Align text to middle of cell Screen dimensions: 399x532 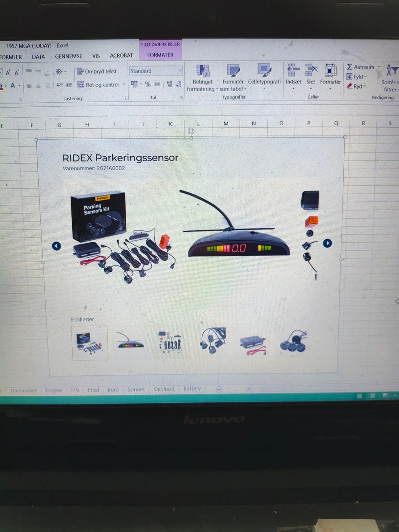[x=38, y=72]
